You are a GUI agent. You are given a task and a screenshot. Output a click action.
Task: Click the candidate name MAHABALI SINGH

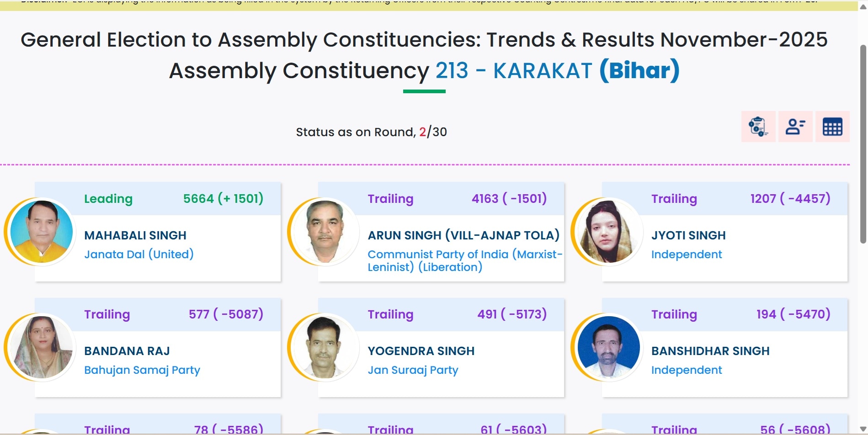point(135,235)
